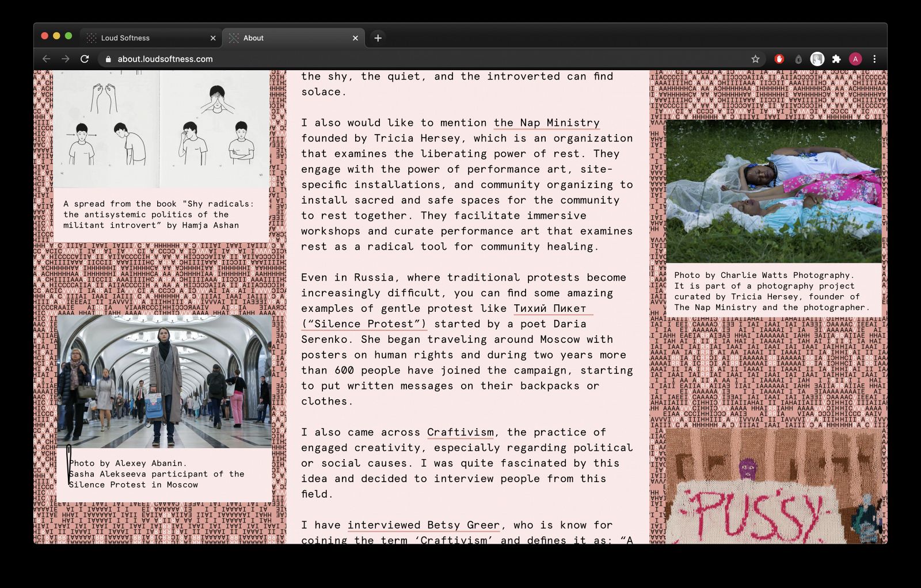Open 'the Nap Ministry' link
Screen dimensions: 921x588
point(546,123)
